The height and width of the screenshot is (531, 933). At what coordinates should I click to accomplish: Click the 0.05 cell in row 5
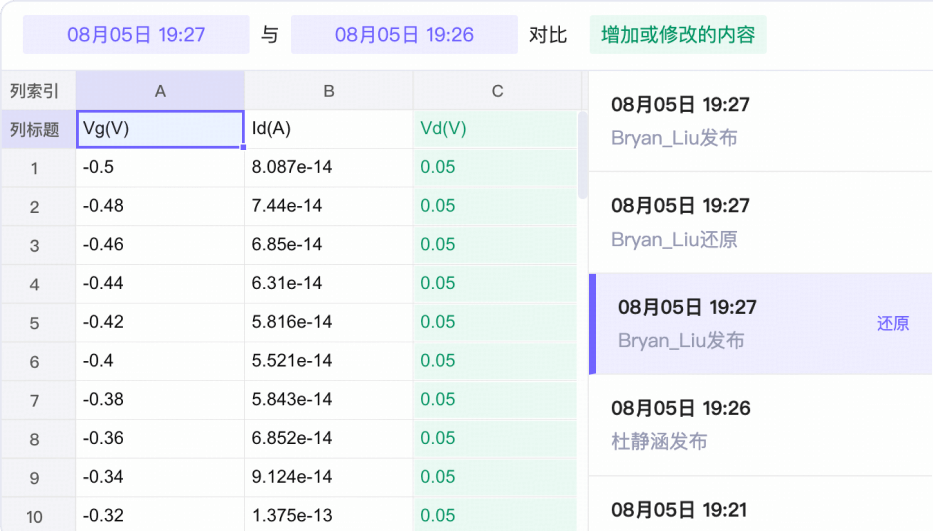[x=495, y=323]
